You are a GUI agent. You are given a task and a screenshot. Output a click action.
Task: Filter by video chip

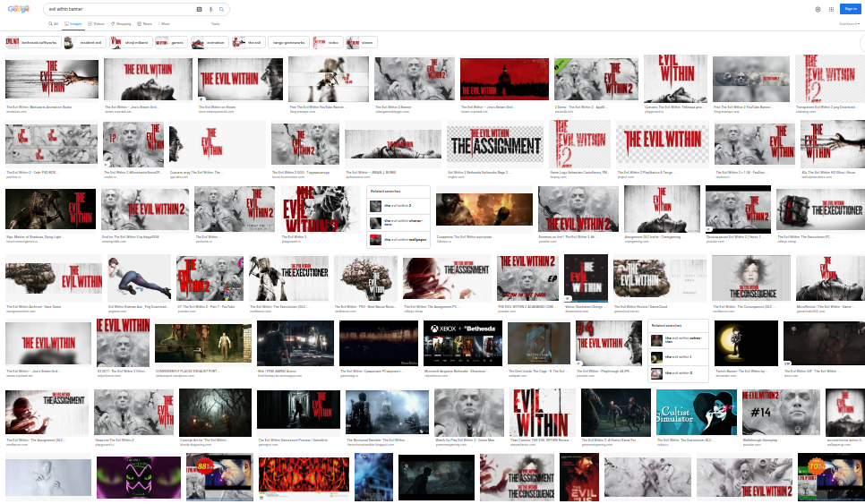[328, 42]
